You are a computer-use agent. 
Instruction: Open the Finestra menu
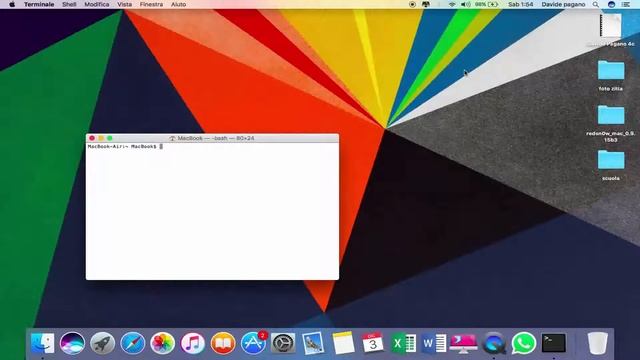coord(151,4)
